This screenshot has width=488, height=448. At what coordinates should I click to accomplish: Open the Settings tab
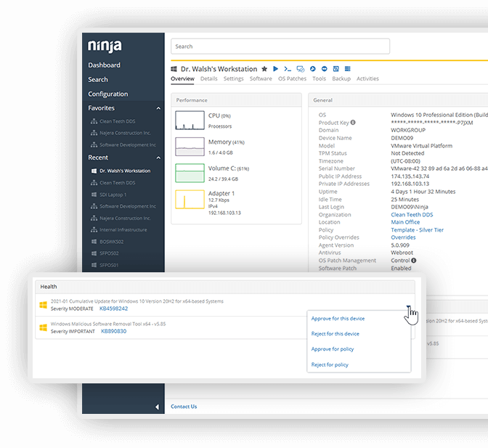point(233,78)
